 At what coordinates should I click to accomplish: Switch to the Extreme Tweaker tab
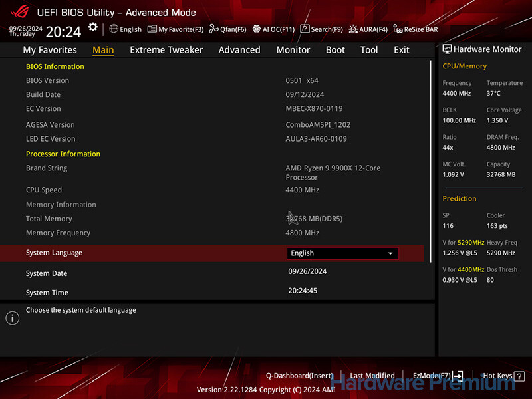coord(166,50)
